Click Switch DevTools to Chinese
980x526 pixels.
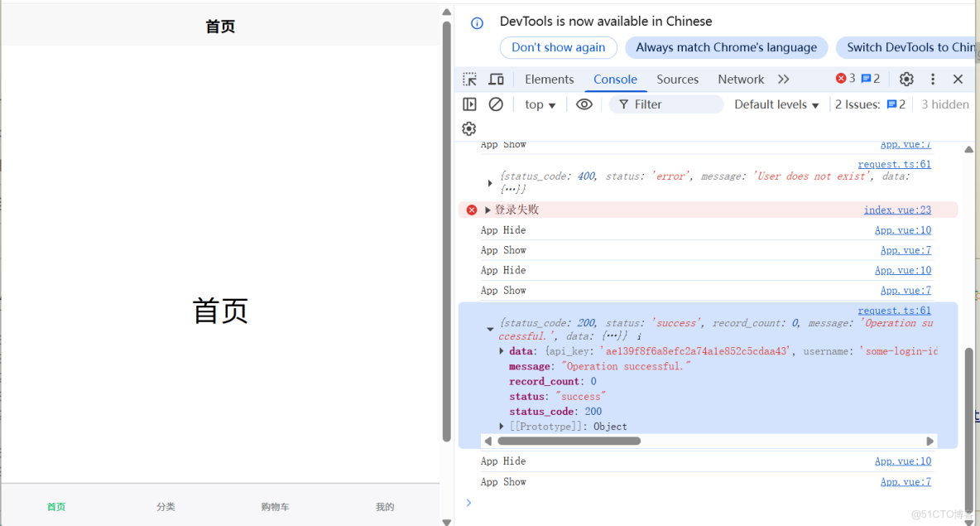click(x=910, y=48)
